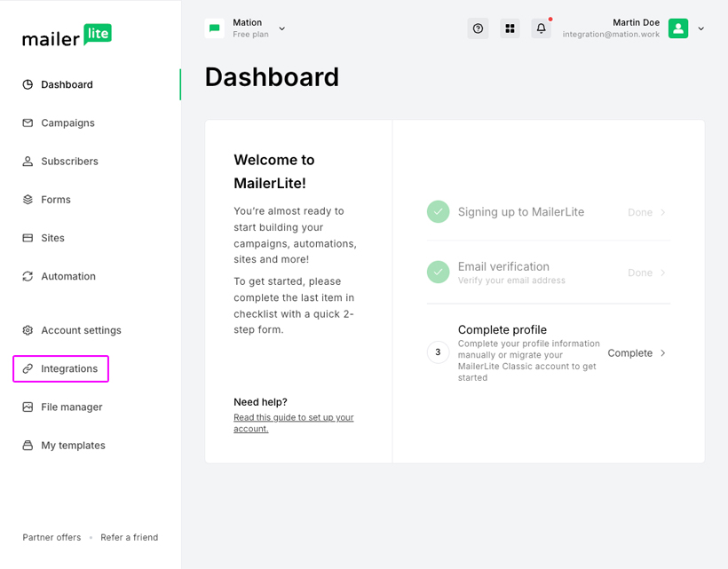
Task: Click the File manager image icon
Action: click(28, 407)
